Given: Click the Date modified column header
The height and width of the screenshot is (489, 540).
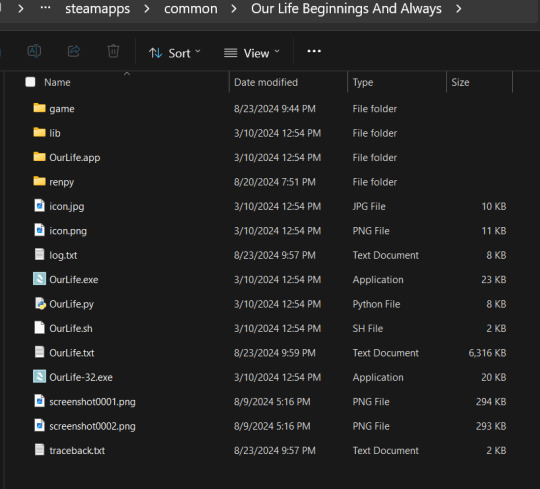Looking at the screenshot, I should point(266,82).
